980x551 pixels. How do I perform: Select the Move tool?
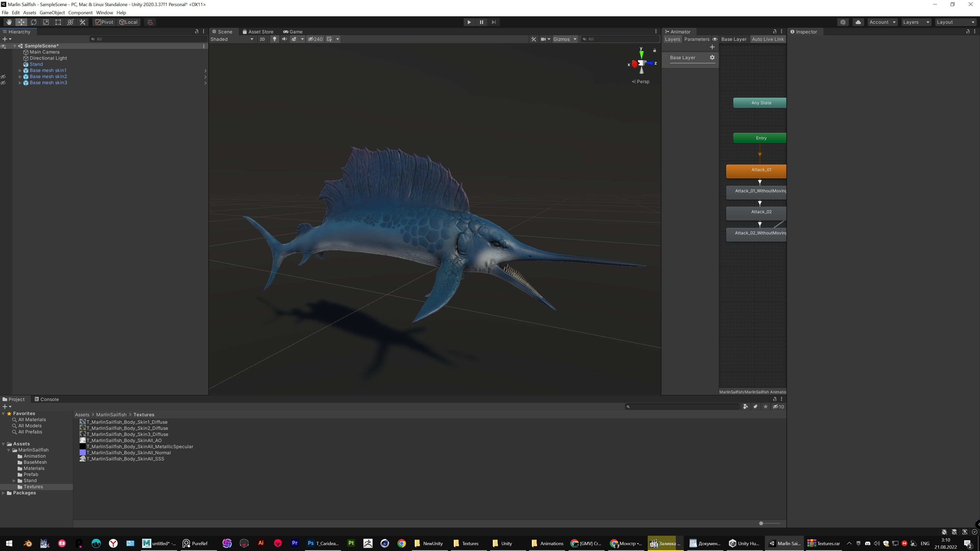pos(21,22)
